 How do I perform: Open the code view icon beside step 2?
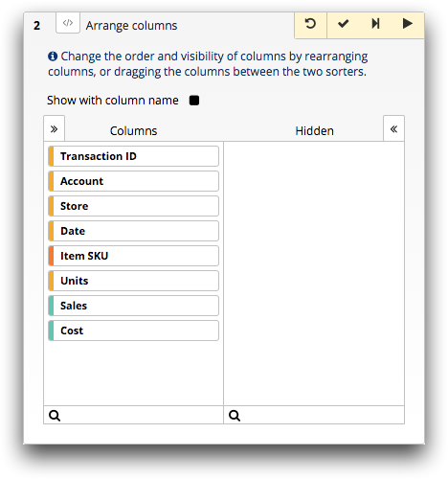point(68,23)
